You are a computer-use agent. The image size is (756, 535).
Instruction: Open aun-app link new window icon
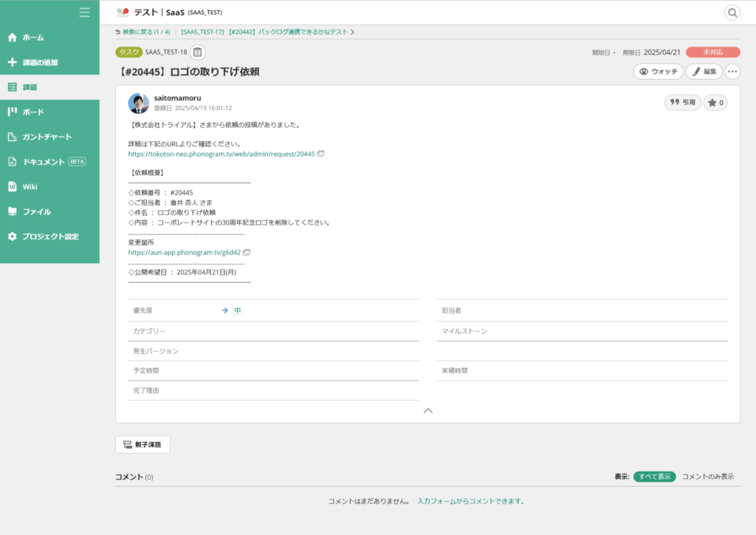(x=247, y=252)
